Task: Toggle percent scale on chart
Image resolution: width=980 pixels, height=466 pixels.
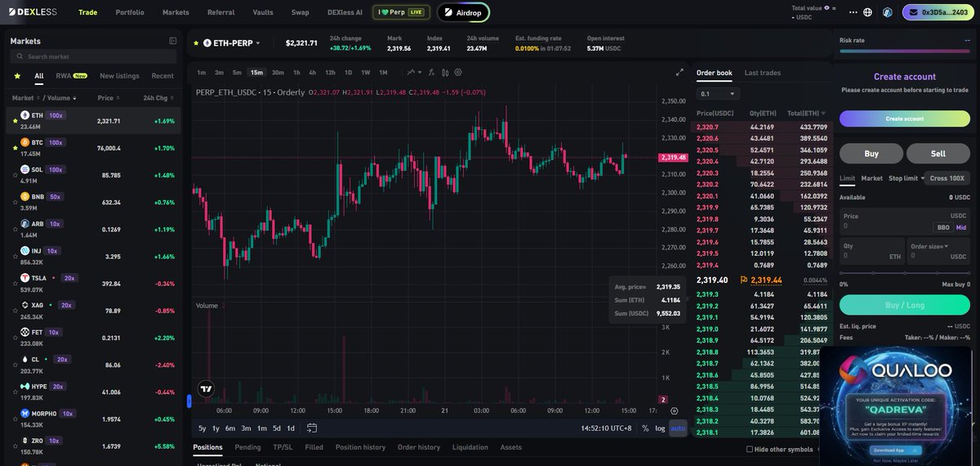Action: click(x=645, y=428)
